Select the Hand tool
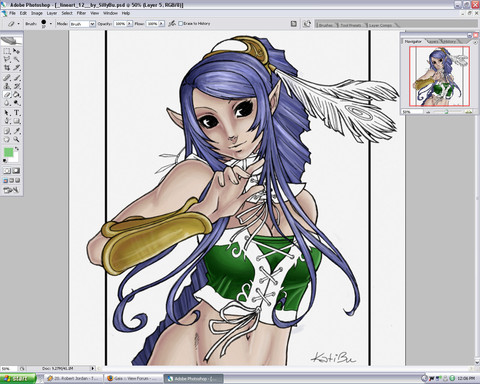 [7, 139]
